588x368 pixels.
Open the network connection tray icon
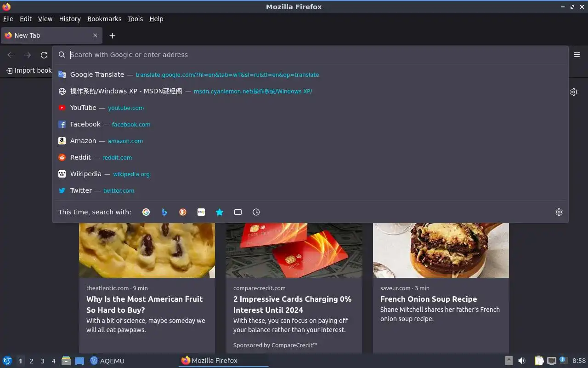pyautogui.click(x=552, y=361)
